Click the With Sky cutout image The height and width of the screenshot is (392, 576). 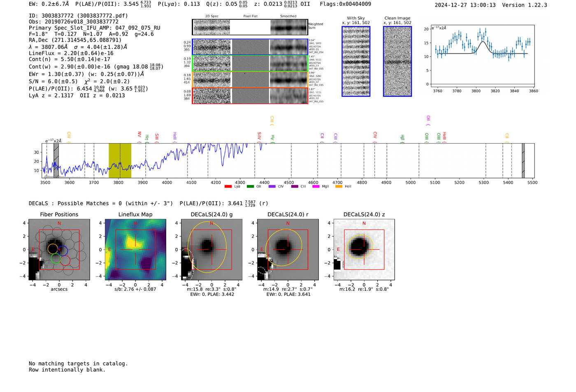(x=356, y=61)
